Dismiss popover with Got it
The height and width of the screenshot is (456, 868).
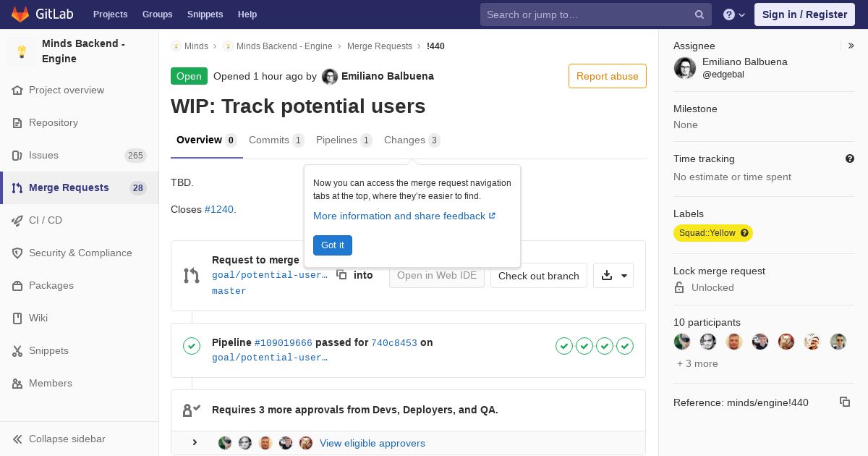click(x=333, y=245)
